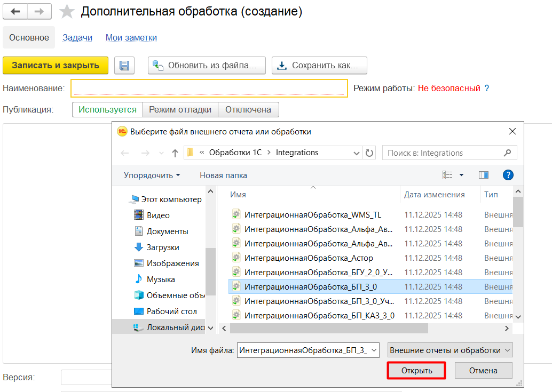Click the Обработки 1С breadcrumb segment
Viewport: 552px width, 392px height.
tap(235, 153)
